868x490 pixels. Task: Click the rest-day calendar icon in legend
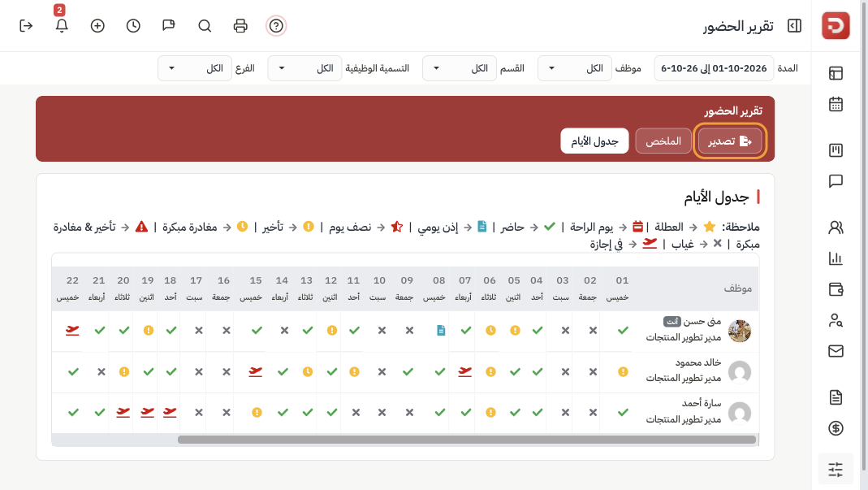[x=637, y=227]
